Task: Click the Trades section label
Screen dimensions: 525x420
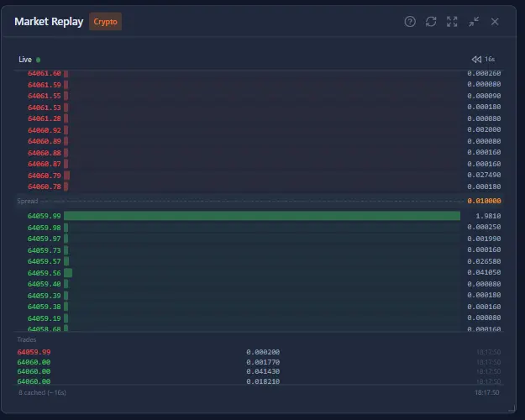Action: (26, 339)
